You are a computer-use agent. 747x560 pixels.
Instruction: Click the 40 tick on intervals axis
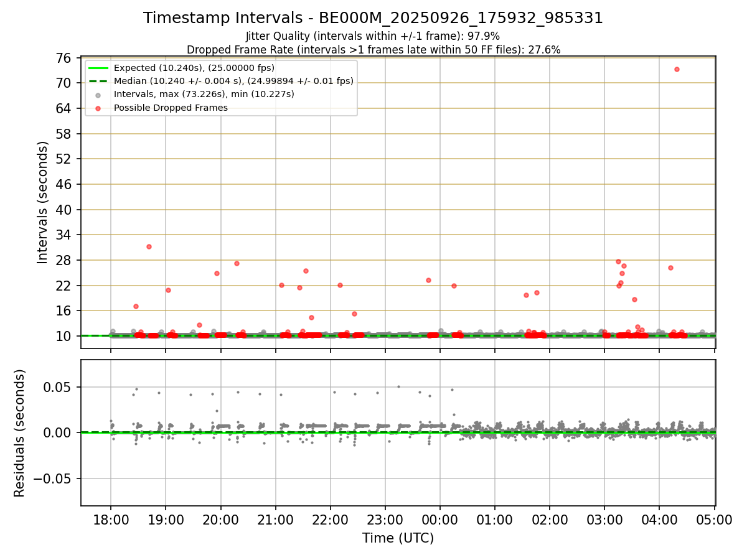(63, 210)
